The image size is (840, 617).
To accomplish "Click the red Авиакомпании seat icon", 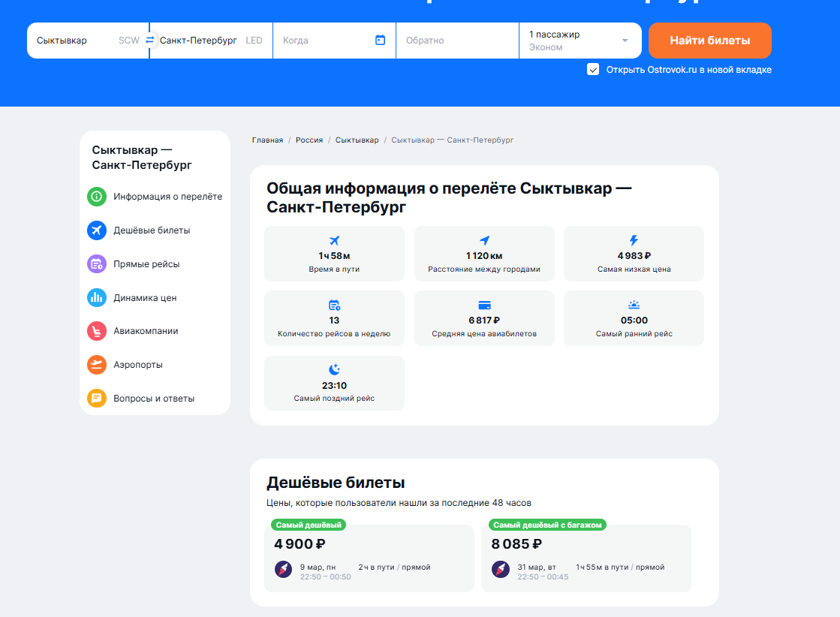I will coord(96,330).
